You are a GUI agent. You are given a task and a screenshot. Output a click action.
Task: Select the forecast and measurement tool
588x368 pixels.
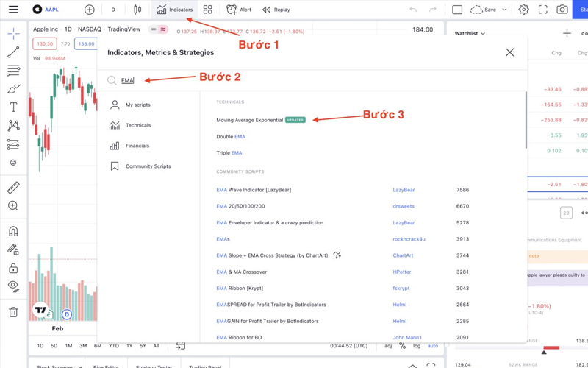coord(13,144)
